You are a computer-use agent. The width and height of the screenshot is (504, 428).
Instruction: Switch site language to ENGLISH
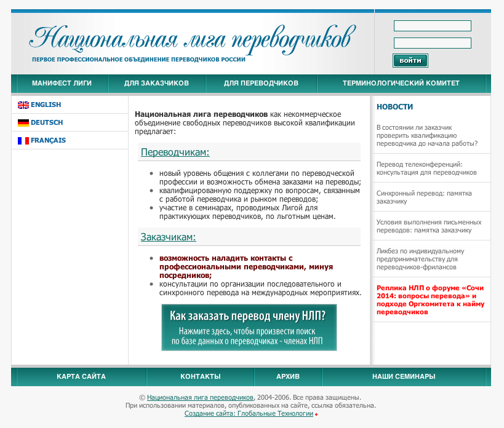pos(46,105)
